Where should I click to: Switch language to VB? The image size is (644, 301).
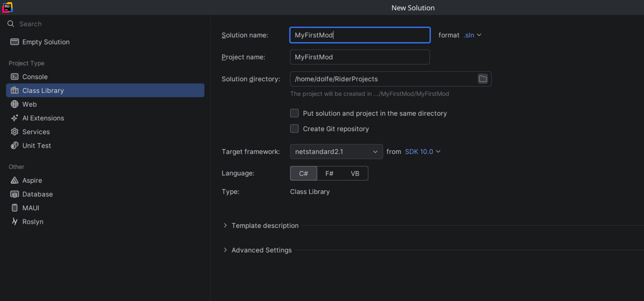coord(355,173)
